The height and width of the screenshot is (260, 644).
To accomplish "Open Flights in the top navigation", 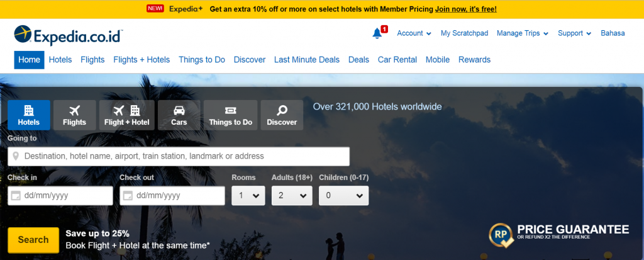I will (92, 60).
